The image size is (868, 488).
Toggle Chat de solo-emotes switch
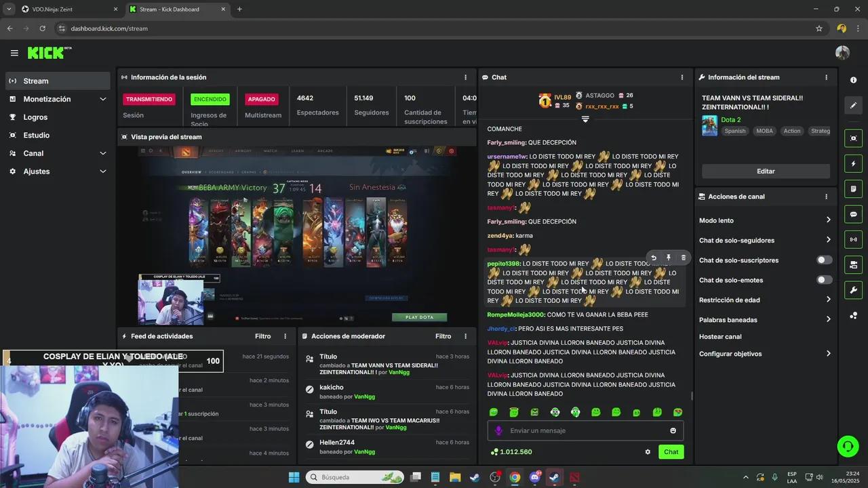click(824, 280)
